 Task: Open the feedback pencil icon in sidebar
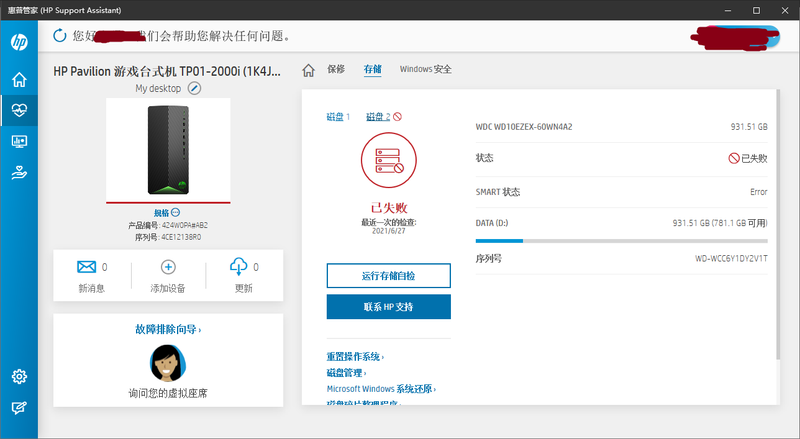point(19,407)
